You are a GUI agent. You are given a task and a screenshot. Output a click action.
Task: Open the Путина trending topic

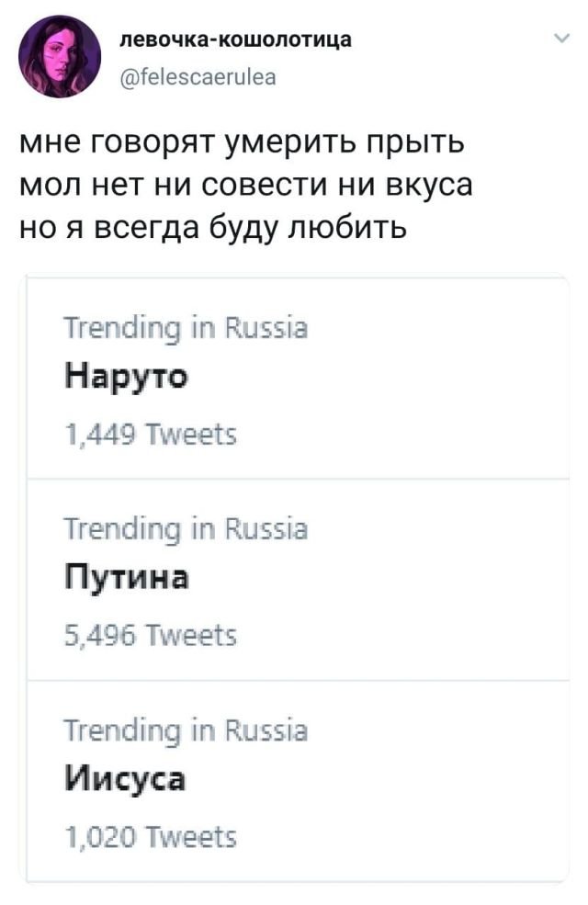[128, 579]
